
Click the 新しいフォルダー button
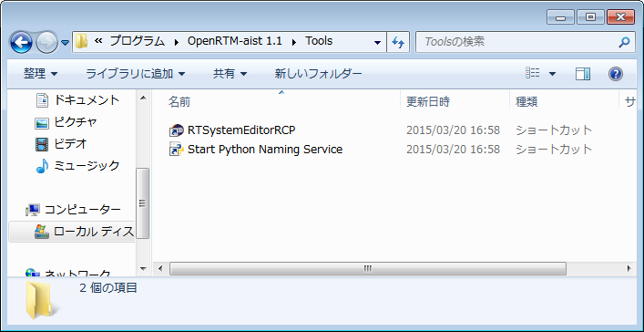pos(318,74)
